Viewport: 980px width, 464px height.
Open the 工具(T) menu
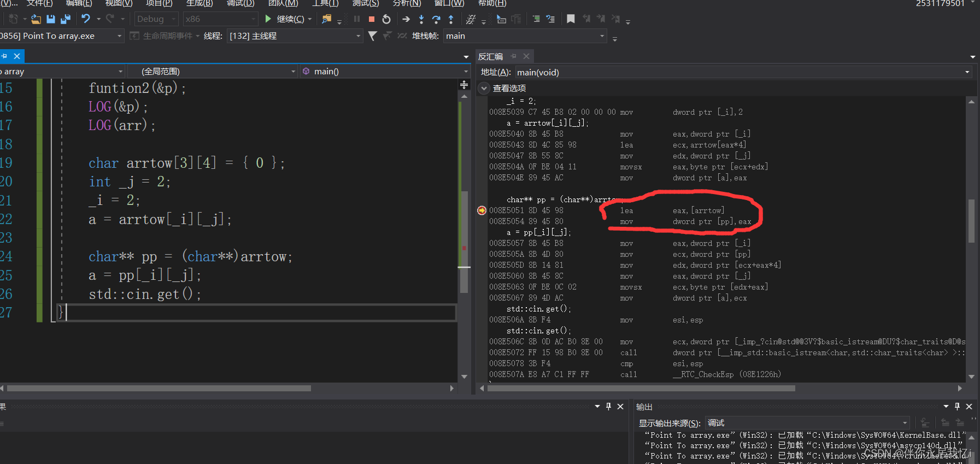(325, 3)
